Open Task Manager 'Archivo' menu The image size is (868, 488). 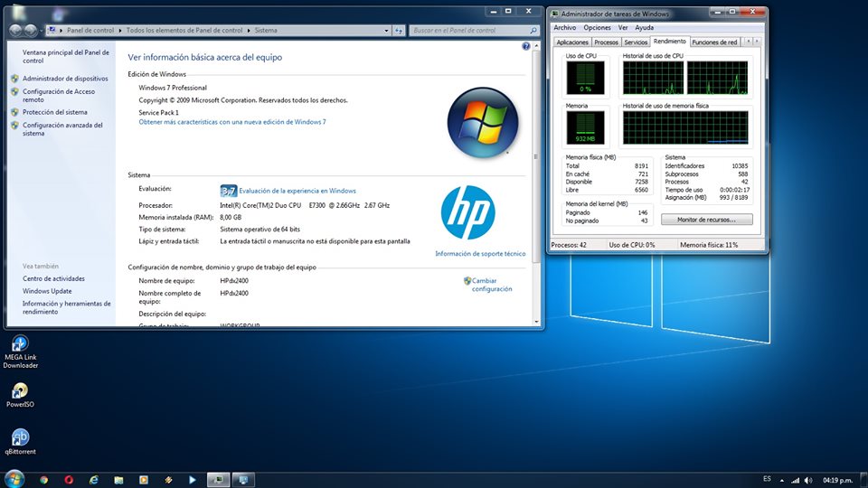tap(564, 28)
